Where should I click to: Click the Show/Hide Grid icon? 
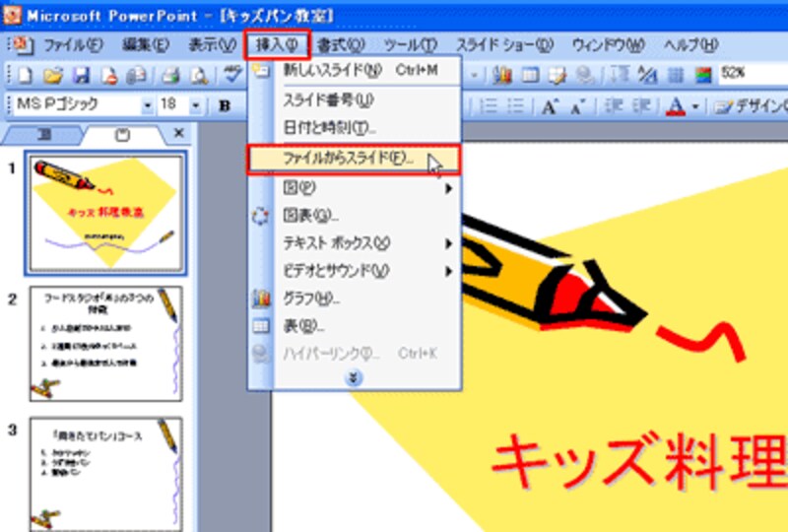click(676, 76)
